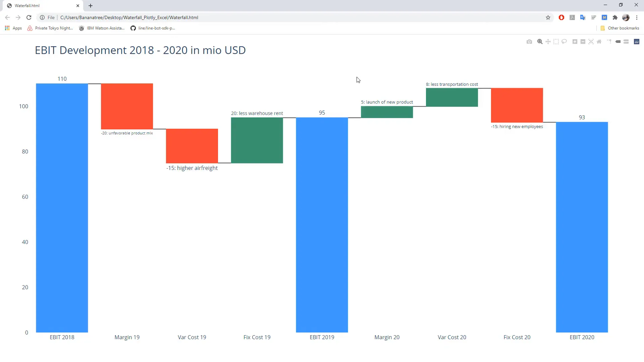Activate the Pan tool on the chart
Viewport: 644px width, 362px height.
[x=548, y=42]
